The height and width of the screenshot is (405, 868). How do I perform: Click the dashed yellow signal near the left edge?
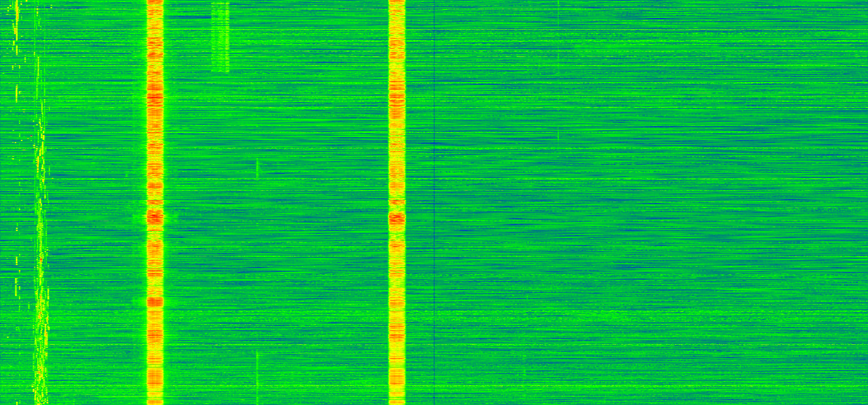(x=16, y=33)
